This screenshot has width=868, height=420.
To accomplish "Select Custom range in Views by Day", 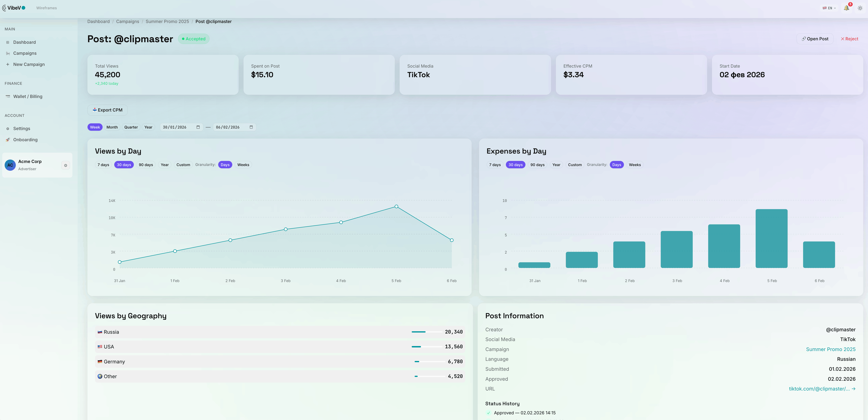I will tap(183, 165).
